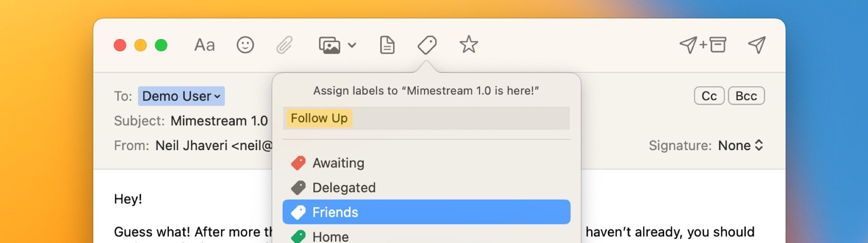Click into the label search field
This screenshot has height=243, width=868.
point(460,118)
